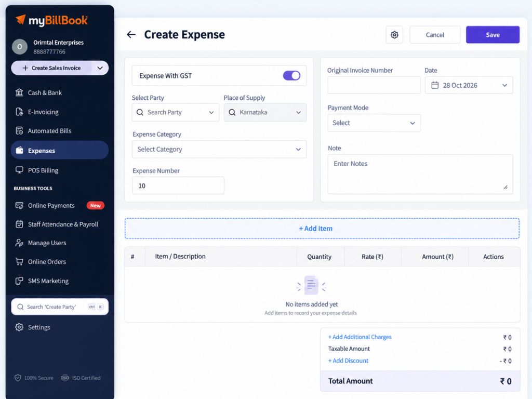Click the back arrow beside Create Expense
The image size is (532, 399).
pos(131,35)
